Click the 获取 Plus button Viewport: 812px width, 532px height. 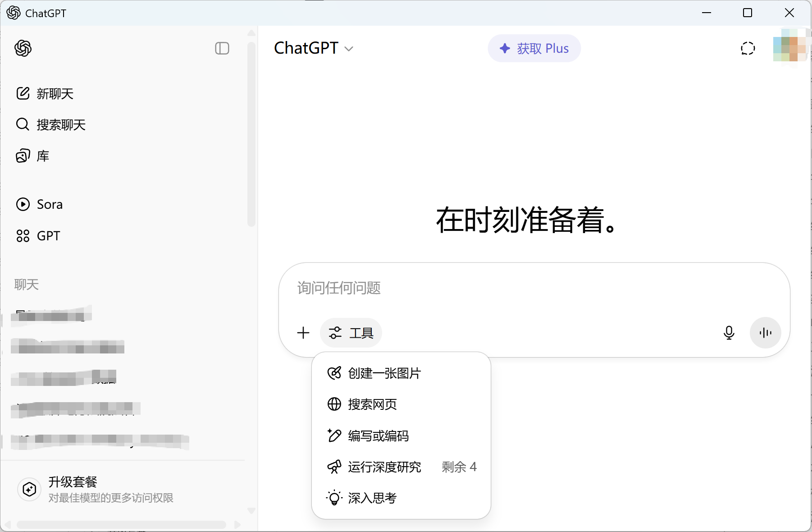pos(534,48)
